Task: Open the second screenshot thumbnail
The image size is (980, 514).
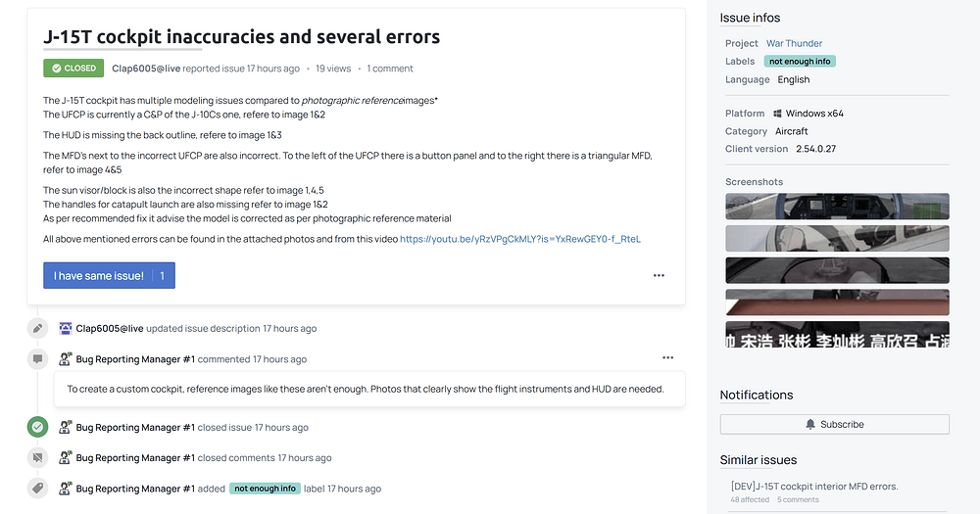Action: [837, 238]
